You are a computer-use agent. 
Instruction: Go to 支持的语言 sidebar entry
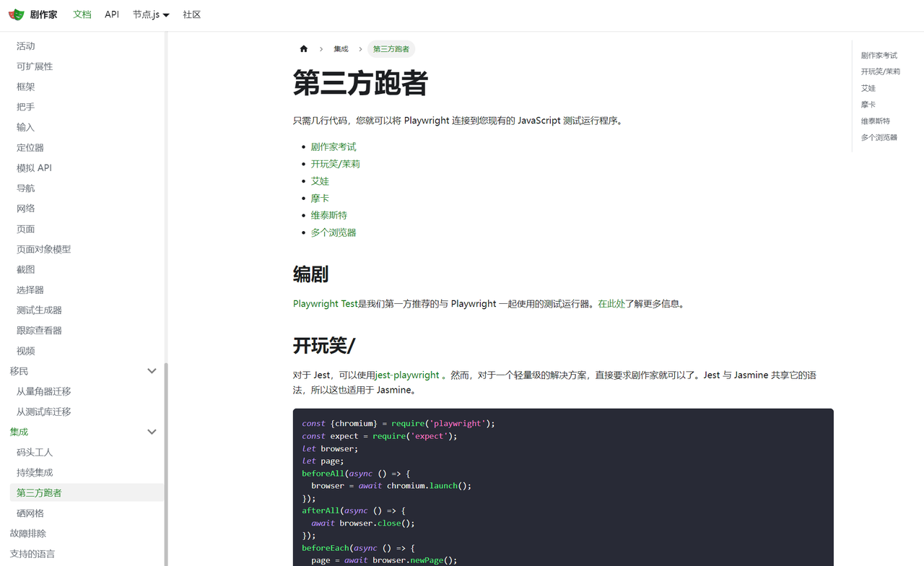click(x=32, y=554)
